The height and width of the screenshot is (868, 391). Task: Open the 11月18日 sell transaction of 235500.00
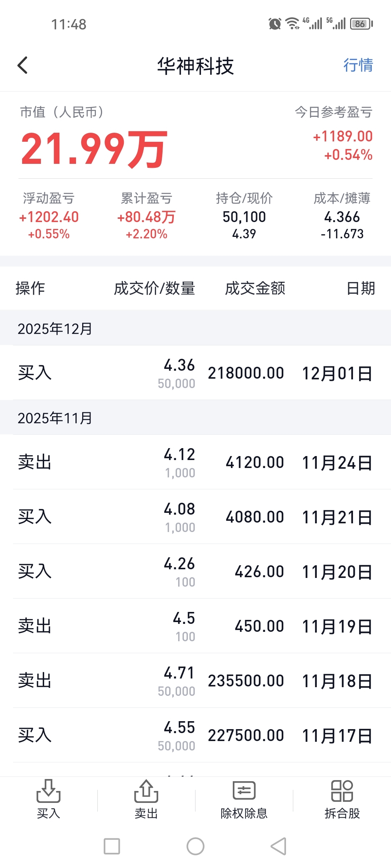(x=195, y=681)
